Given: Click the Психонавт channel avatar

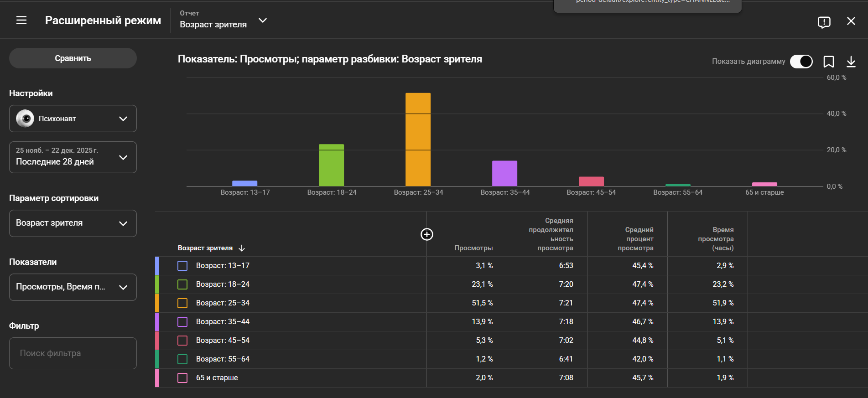Looking at the screenshot, I should point(25,119).
